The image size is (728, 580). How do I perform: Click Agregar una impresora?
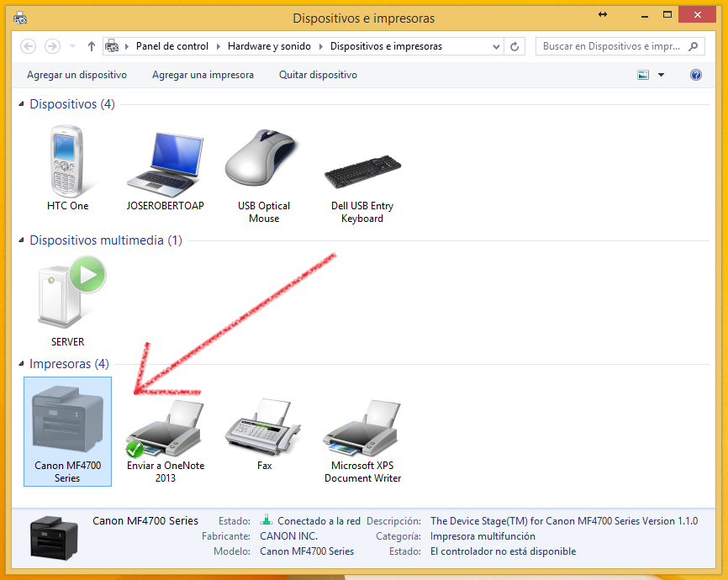pos(203,75)
